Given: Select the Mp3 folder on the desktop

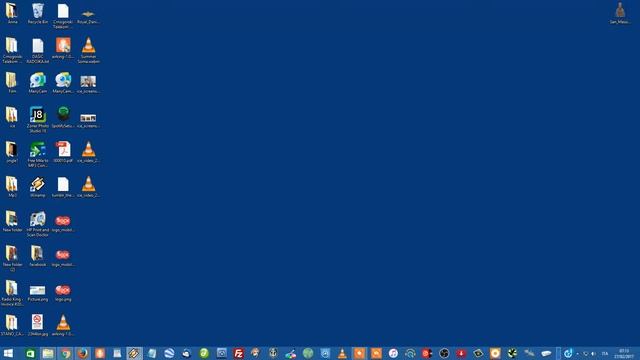Looking at the screenshot, I should [12, 187].
